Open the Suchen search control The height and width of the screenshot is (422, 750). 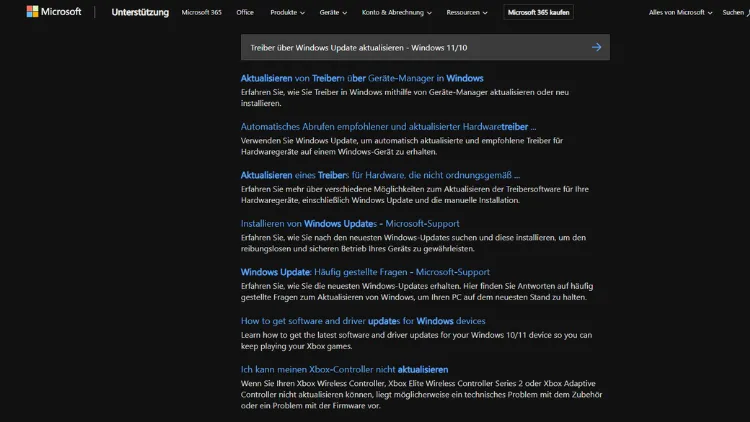coord(736,12)
